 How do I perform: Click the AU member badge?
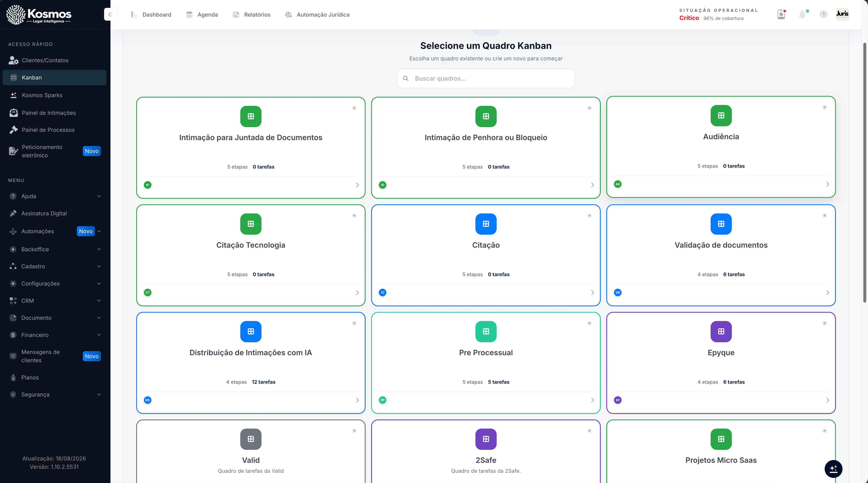click(x=618, y=184)
